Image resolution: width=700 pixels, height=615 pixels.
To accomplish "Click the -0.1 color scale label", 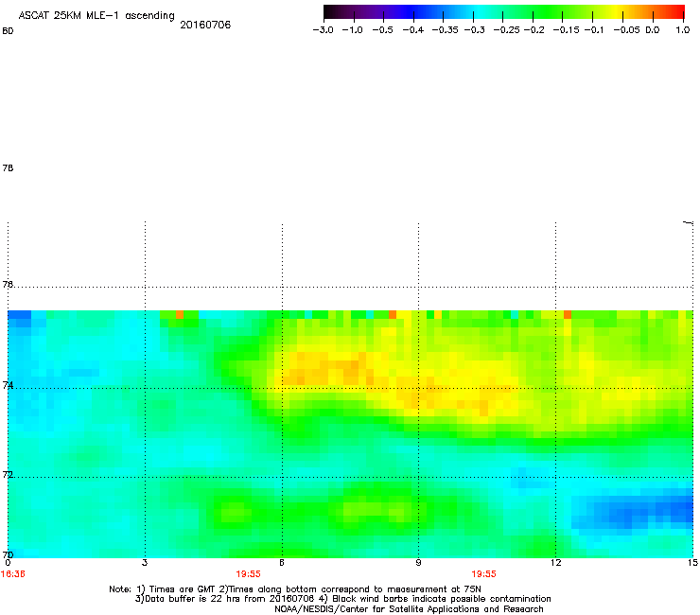I will click(x=594, y=30).
